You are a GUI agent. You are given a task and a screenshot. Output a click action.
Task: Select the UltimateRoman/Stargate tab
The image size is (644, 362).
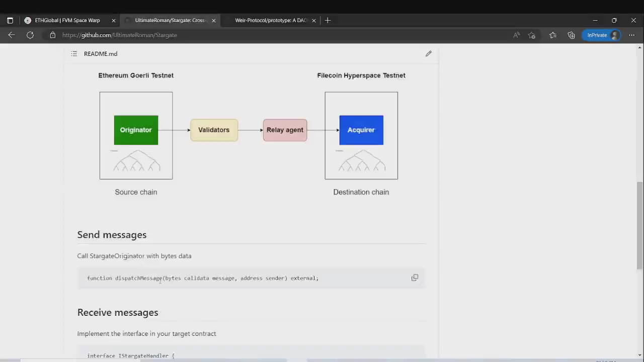170,21
